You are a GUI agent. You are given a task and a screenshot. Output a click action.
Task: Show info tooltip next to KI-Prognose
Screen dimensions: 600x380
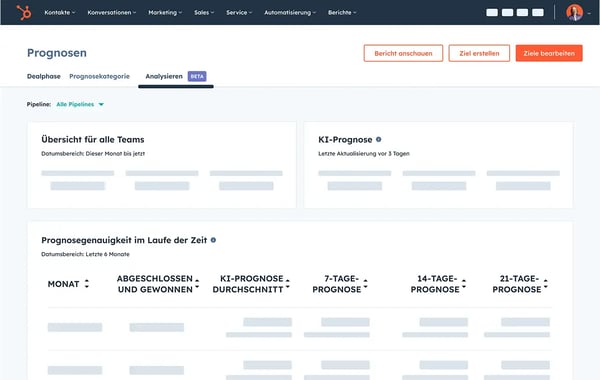[x=378, y=140]
